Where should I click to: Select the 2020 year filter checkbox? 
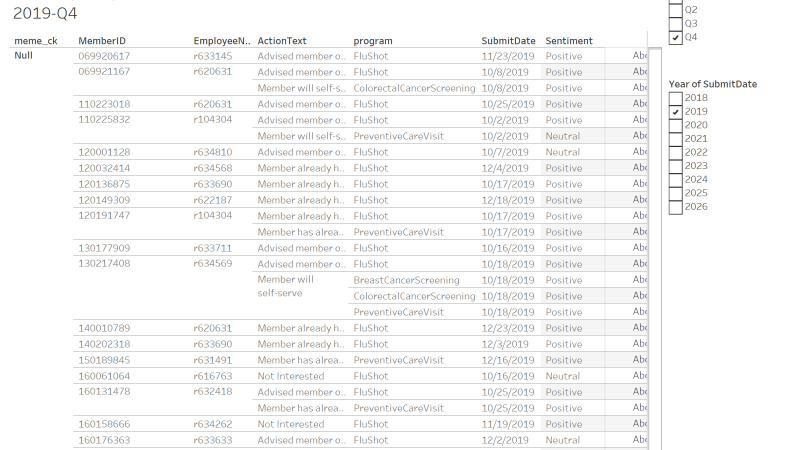(675, 125)
